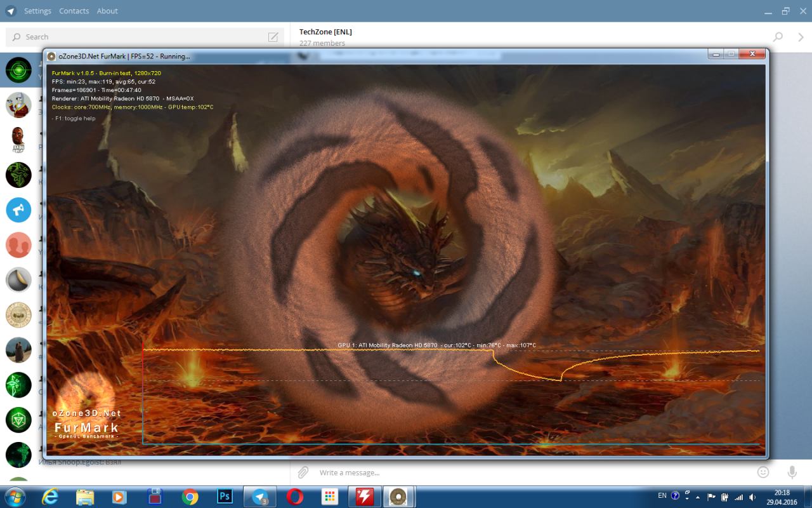Click the floppy disk save icon in taskbar
This screenshot has height=508, width=812.
pyautogui.click(x=154, y=497)
